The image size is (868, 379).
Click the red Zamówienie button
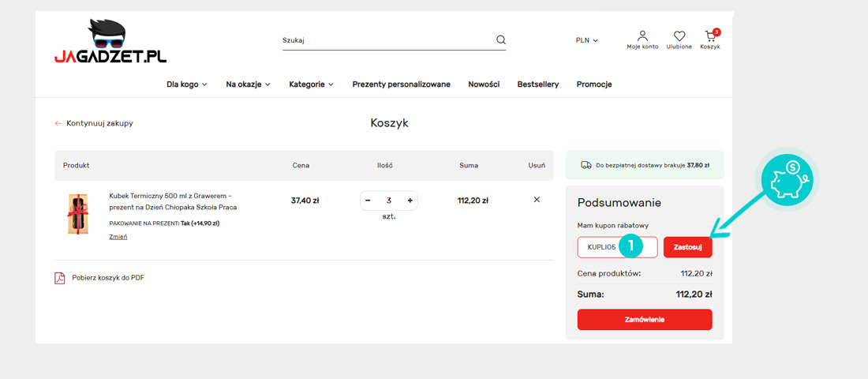tap(644, 320)
